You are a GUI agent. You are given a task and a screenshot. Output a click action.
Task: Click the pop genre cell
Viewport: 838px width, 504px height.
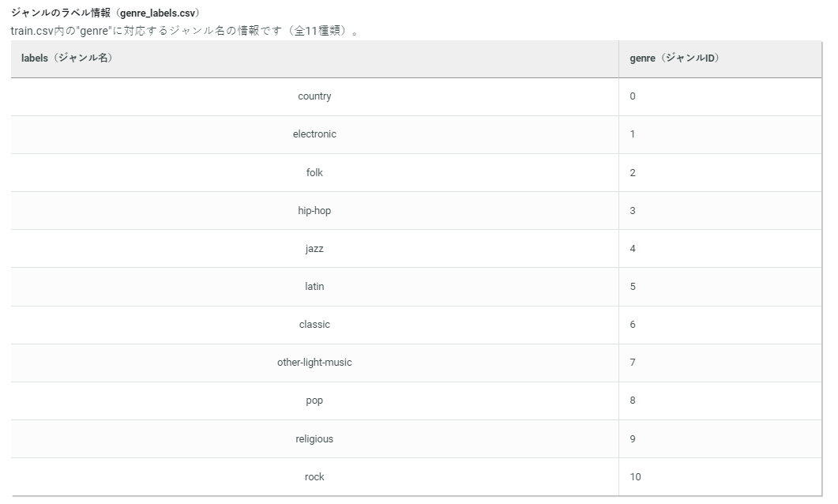(314, 401)
